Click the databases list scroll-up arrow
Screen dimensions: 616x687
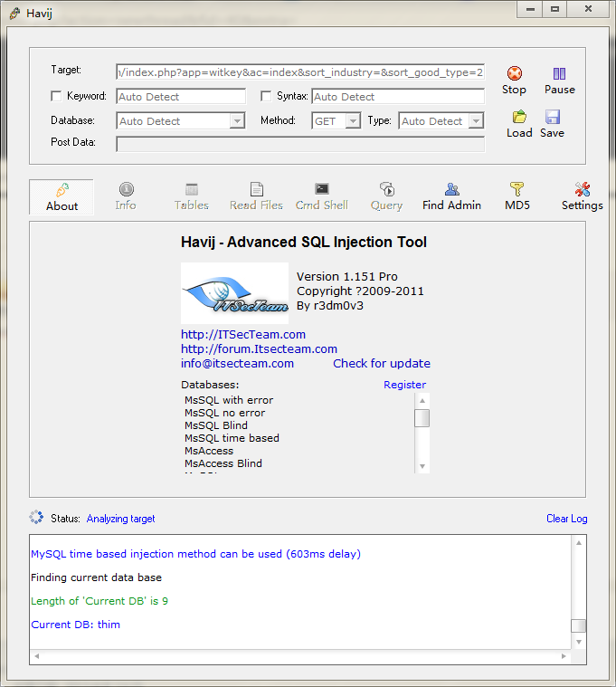pos(422,400)
